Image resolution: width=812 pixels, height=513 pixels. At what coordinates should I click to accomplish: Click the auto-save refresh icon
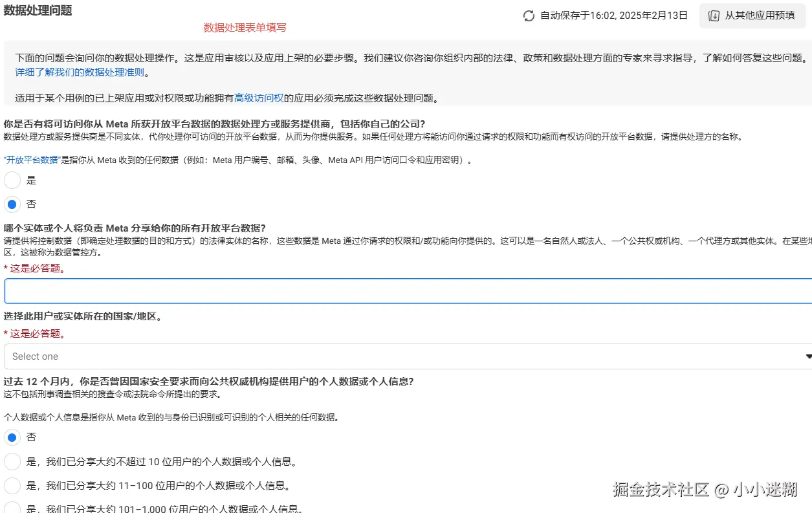click(529, 16)
